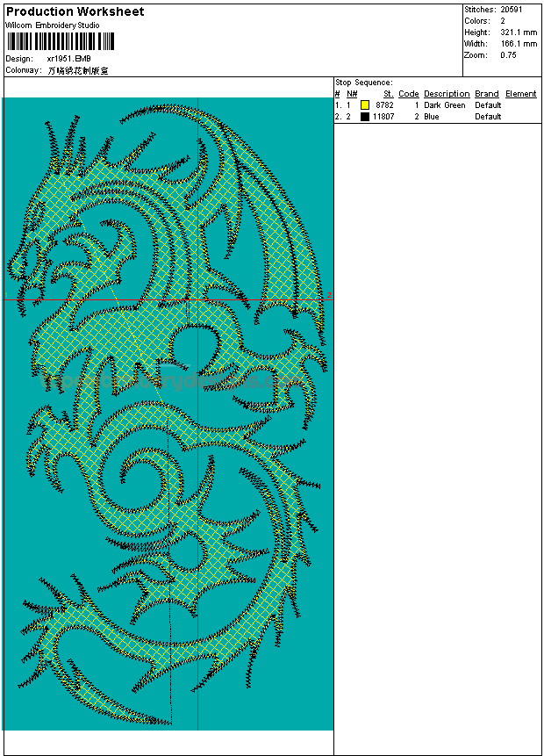Screen dimensions: 544x756
Task: Click the barcode under the title
Action: (x=61, y=41)
